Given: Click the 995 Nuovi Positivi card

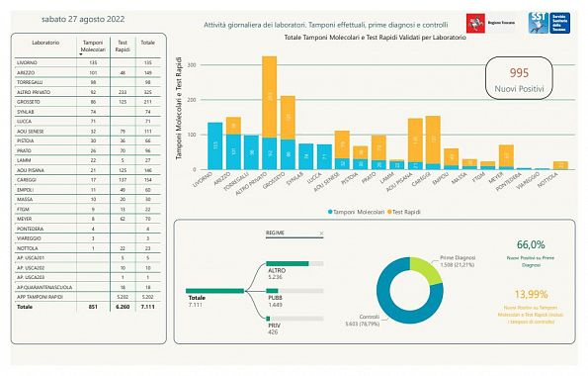Looking at the screenshot, I should [x=519, y=78].
